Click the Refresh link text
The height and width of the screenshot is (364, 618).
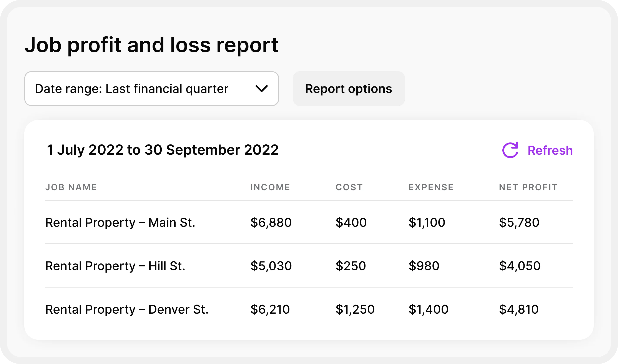(550, 150)
